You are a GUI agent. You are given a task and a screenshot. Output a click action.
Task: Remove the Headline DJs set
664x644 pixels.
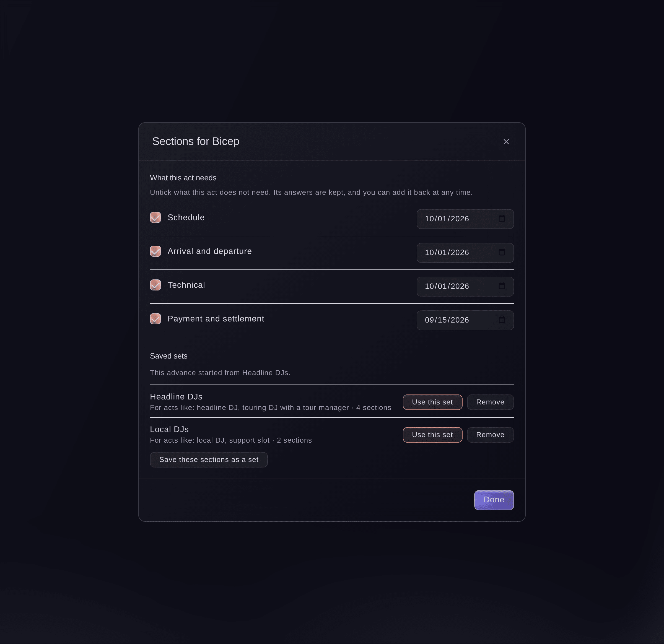(490, 402)
